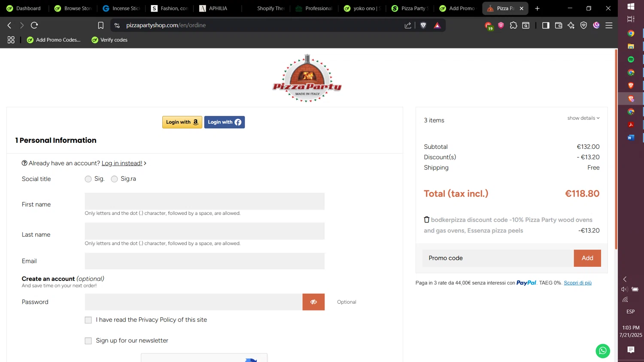Screen dimensions: 644x362
Task: Expand hidden system tray icons arrow
Action: pos(625,279)
